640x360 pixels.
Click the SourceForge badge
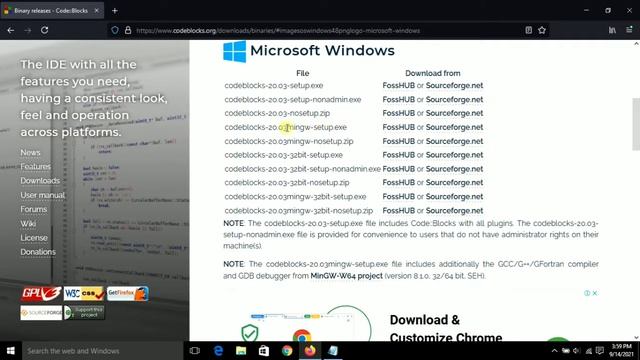[x=41, y=313]
